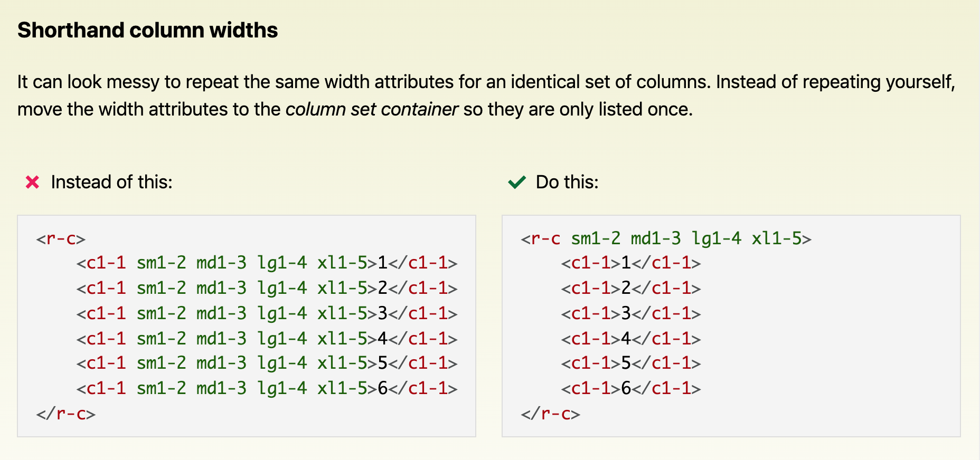980x460 pixels.
Task: Click the green checkmark icon beside 'Do this'
Action: (x=517, y=183)
